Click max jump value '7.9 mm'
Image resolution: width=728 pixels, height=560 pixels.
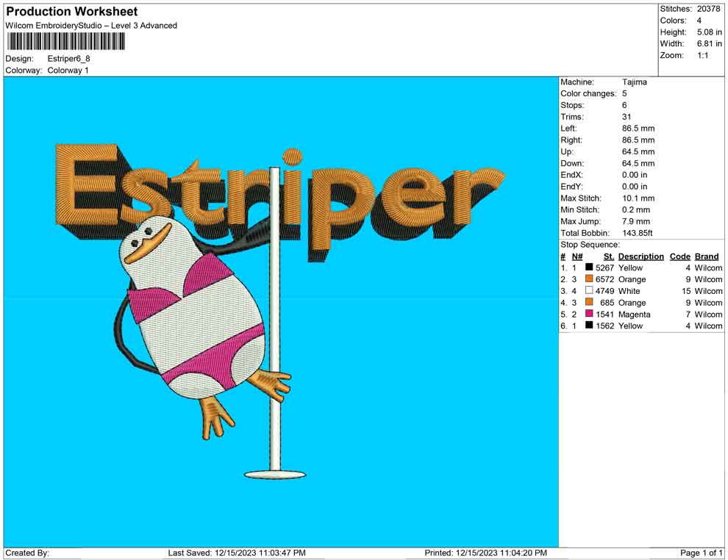tap(635, 221)
